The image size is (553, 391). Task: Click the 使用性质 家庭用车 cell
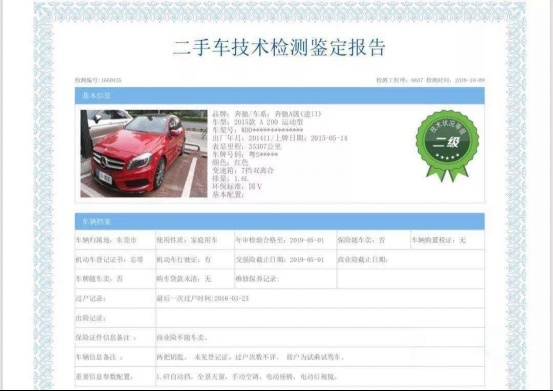(x=195, y=240)
